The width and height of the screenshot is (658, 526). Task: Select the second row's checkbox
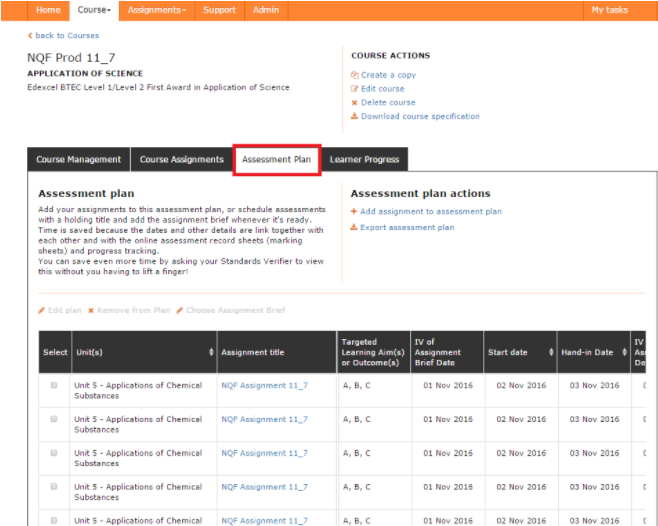pos(54,420)
